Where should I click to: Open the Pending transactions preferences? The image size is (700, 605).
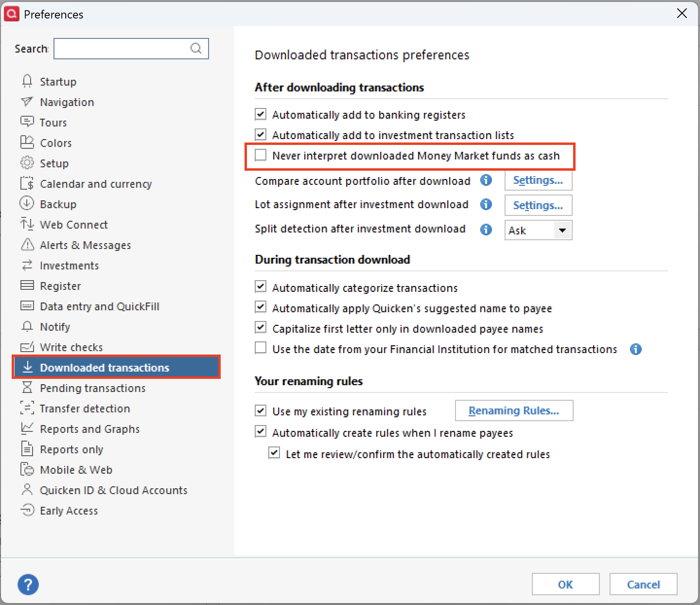[92, 388]
